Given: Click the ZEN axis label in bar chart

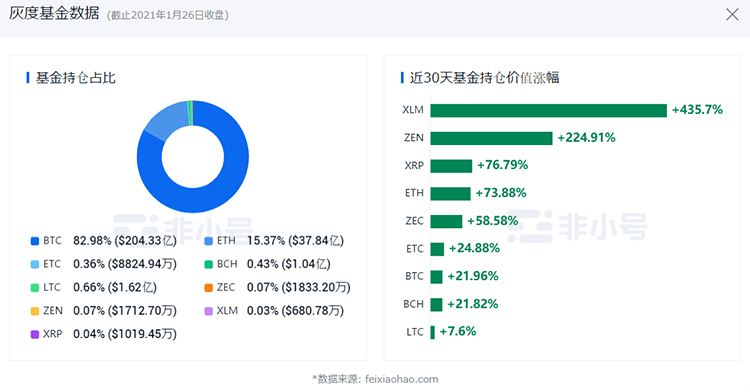Looking at the screenshot, I should pyautogui.click(x=414, y=138).
